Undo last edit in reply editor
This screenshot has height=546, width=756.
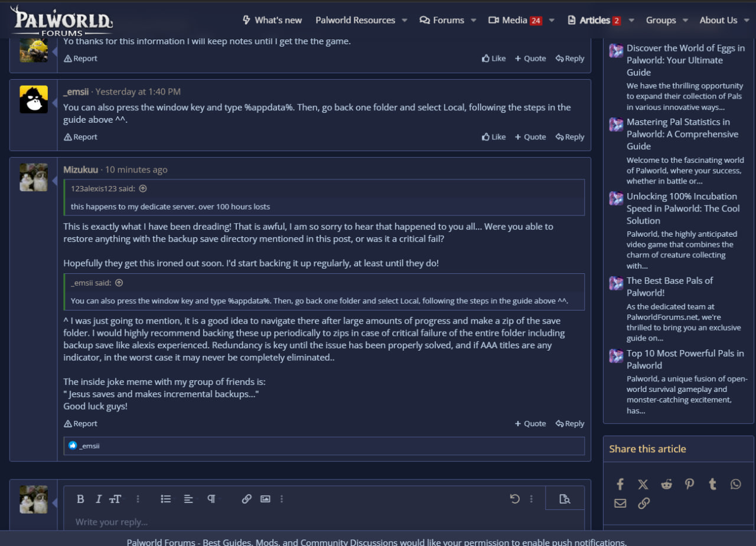514,499
